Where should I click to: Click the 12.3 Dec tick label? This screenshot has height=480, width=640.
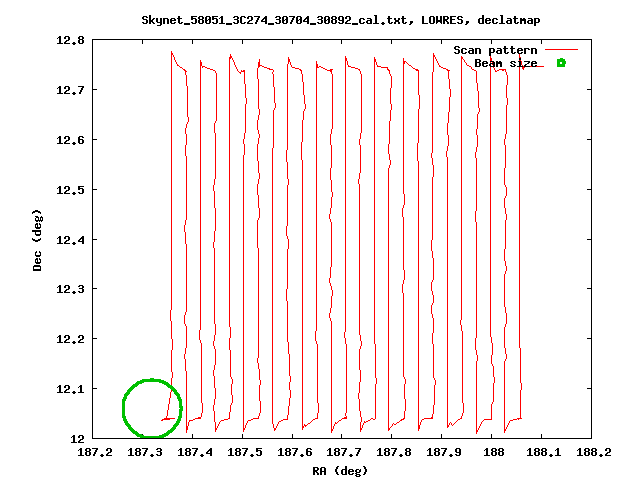pyautogui.click(x=70, y=289)
